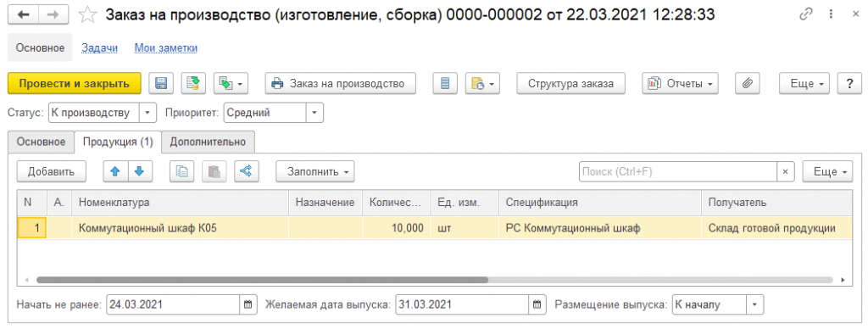Open the Приоритет dropdown list
The image size is (868, 329).
314,113
